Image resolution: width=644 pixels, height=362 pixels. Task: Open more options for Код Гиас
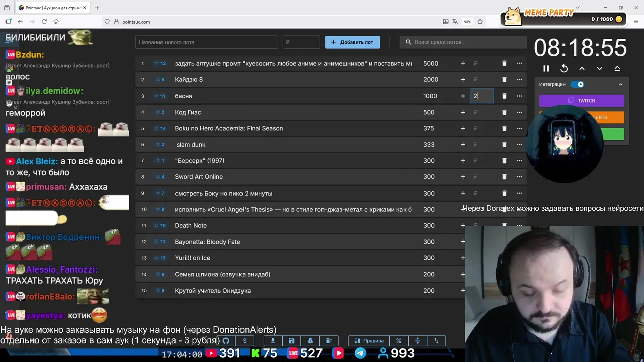click(519, 112)
